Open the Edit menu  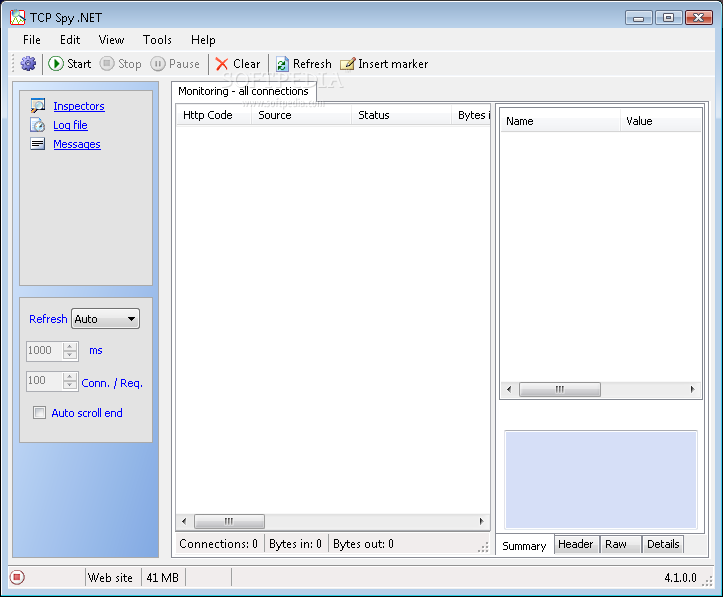tap(70, 40)
